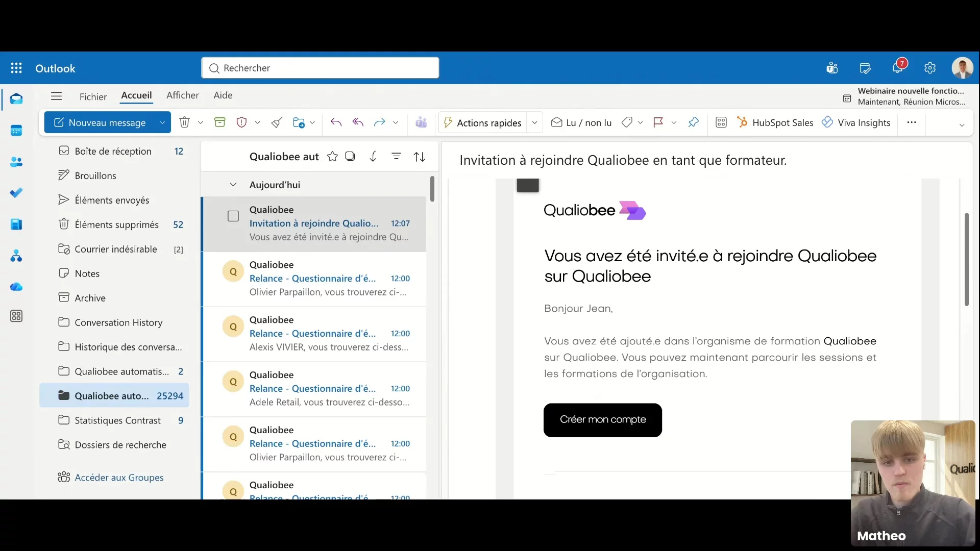Open notifications bell with 7 badge
980x551 pixels.
pos(898,67)
